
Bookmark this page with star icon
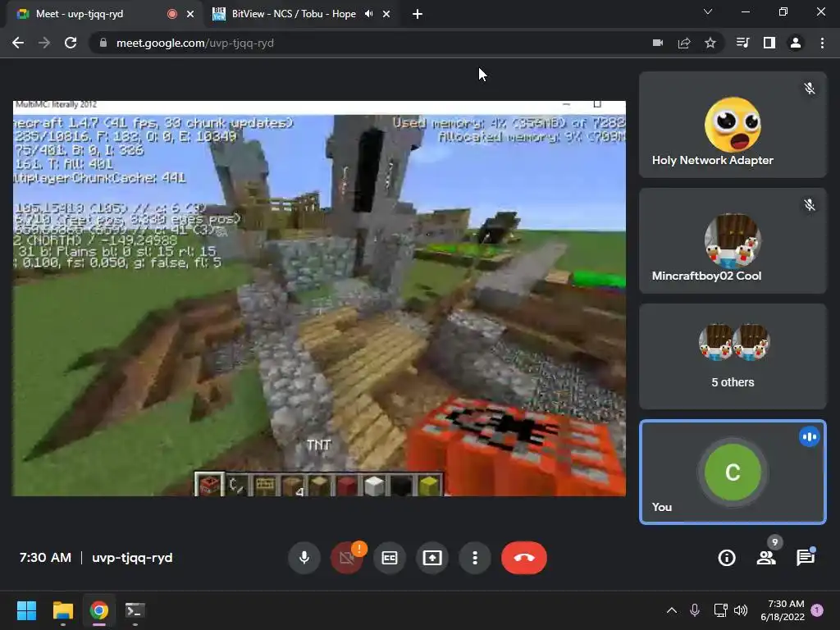pyautogui.click(x=710, y=43)
